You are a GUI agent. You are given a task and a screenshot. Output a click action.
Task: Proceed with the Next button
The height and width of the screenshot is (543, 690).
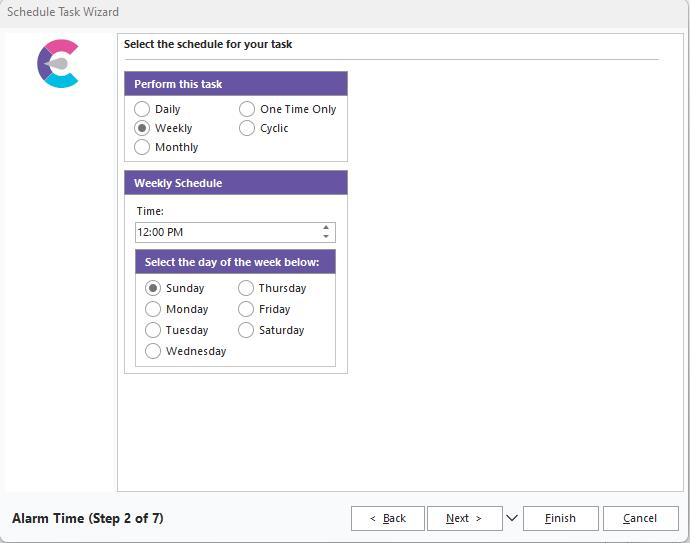pyautogui.click(x=464, y=518)
